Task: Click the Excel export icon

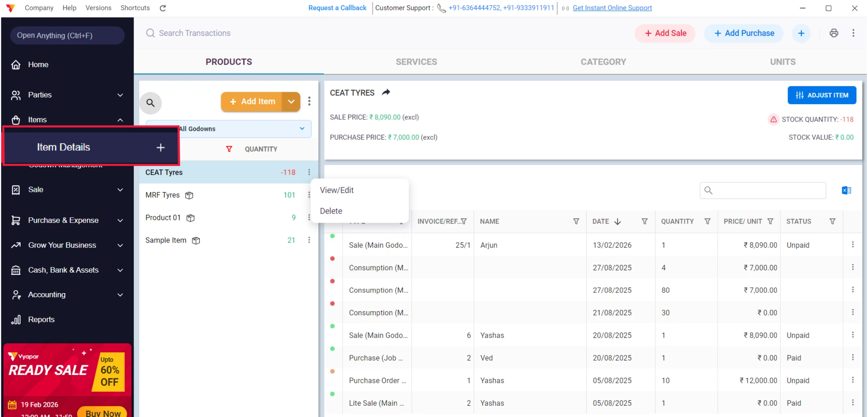Action: pos(846,190)
